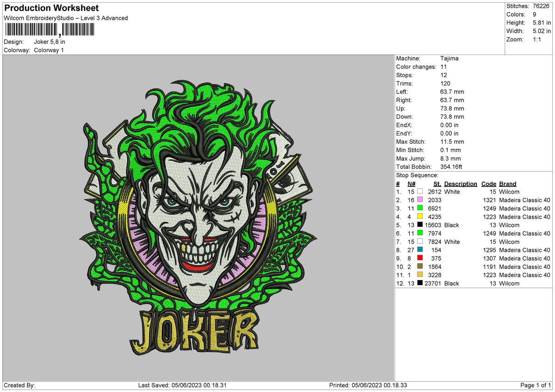
Task: Select stitch count '23701' in stop 12
Action: pos(433,283)
